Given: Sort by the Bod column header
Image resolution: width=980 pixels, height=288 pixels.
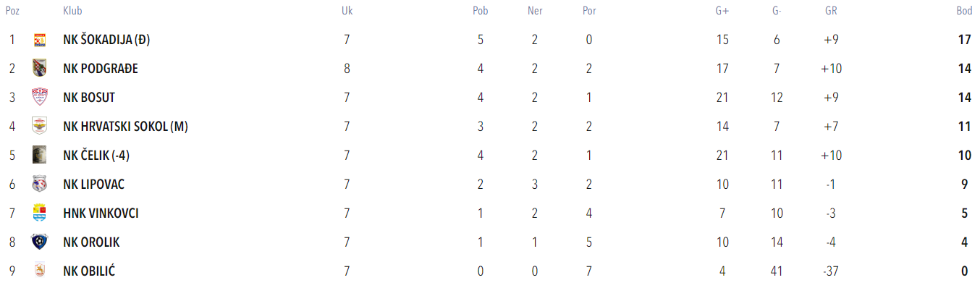Looking at the screenshot, I should coord(963,11).
